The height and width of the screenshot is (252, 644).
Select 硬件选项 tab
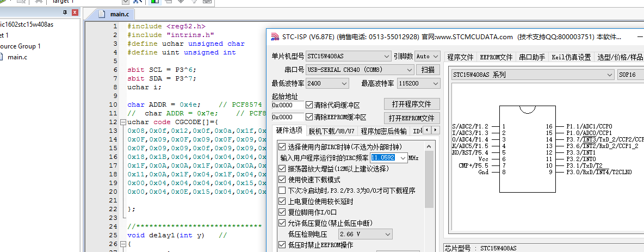pyautogui.click(x=289, y=131)
